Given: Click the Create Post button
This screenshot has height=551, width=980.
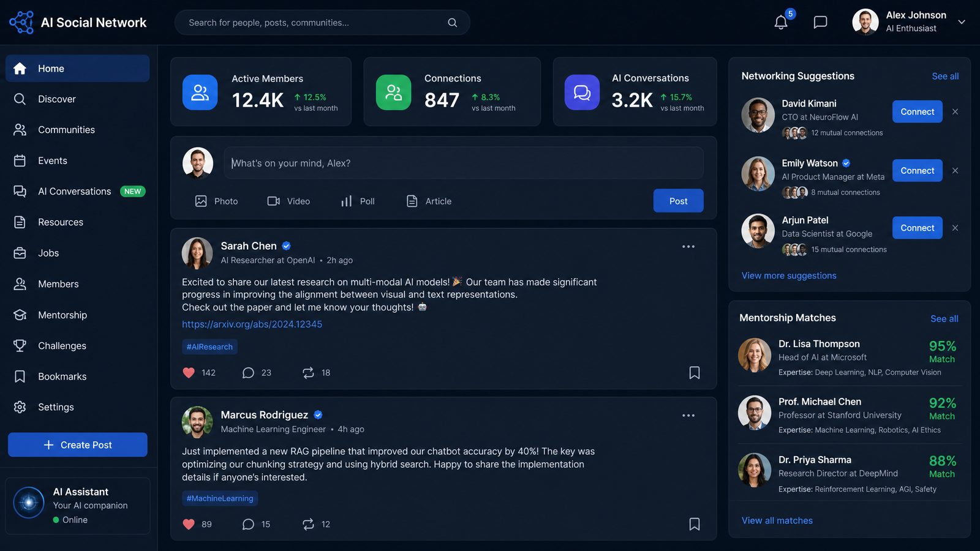Looking at the screenshot, I should pyautogui.click(x=78, y=445).
